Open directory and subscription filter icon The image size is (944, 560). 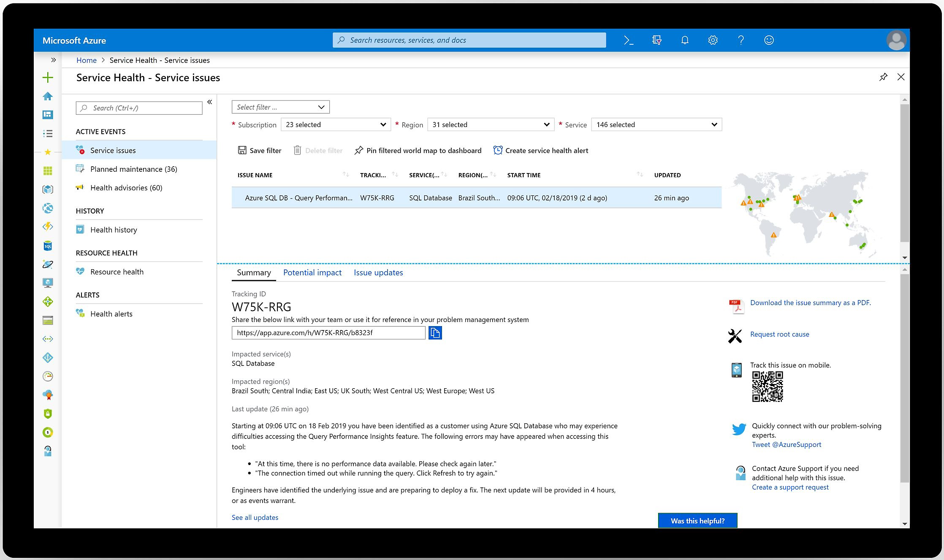(656, 40)
